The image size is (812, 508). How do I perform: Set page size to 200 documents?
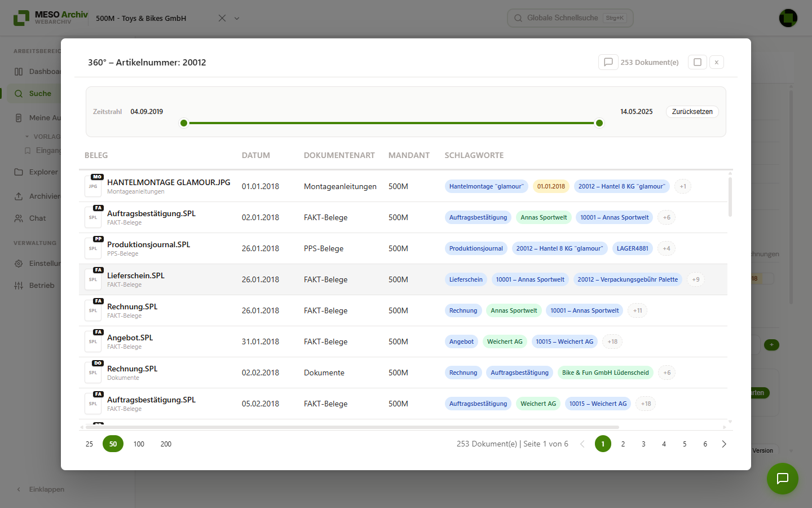(x=166, y=444)
